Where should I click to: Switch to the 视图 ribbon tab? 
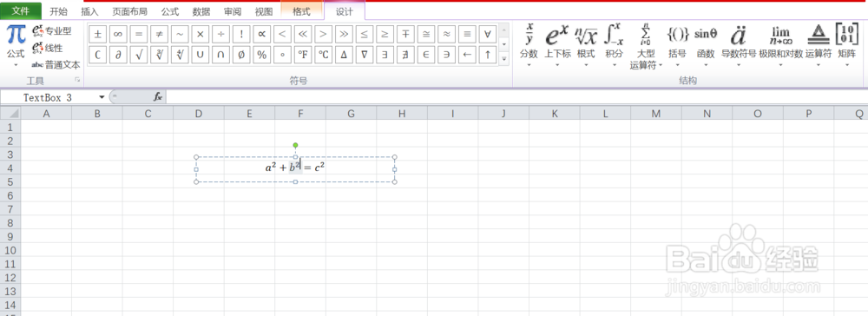click(264, 11)
